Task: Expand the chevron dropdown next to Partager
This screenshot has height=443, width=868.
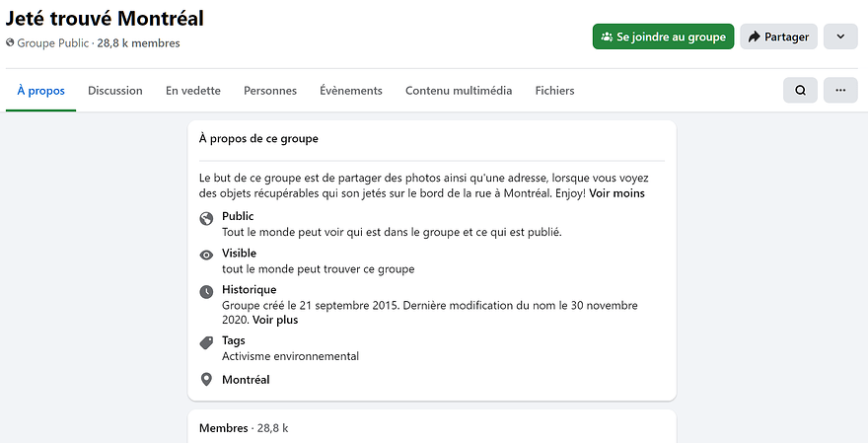Action: (x=840, y=37)
